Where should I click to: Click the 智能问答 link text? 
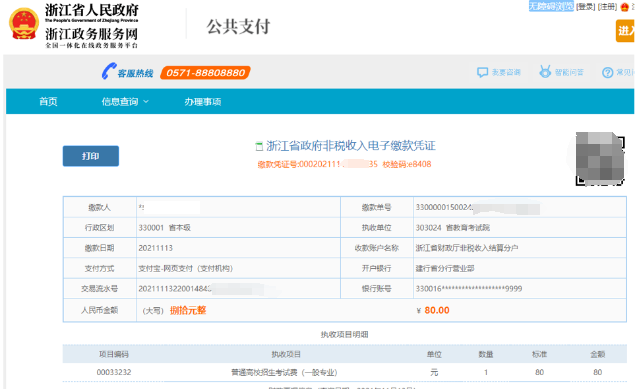pos(569,72)
